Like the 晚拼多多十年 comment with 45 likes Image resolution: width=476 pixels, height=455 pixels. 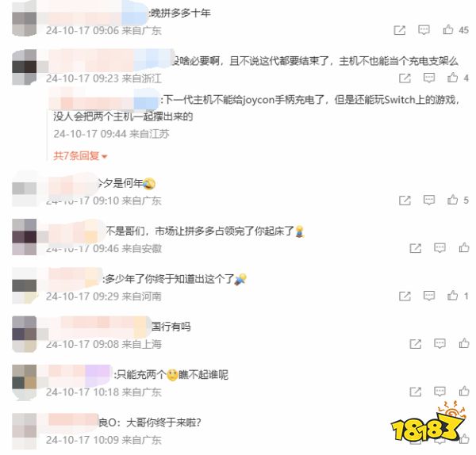[x=448, y=30]
